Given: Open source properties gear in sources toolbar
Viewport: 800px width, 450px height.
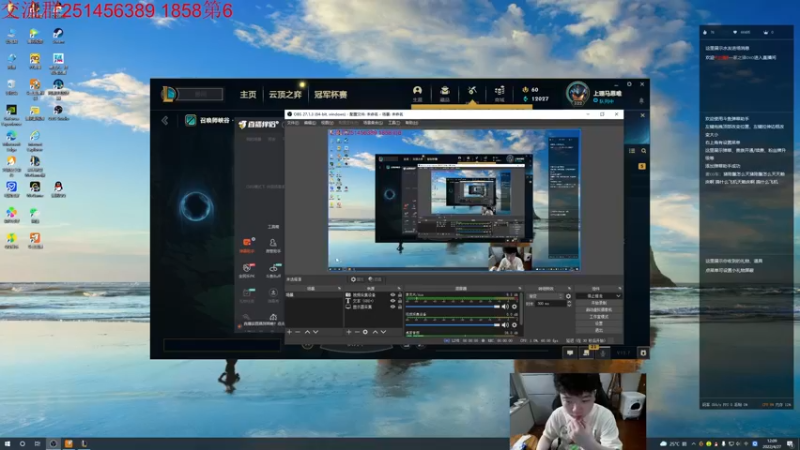Looking at the screenshot, I should tap(365, 332).
